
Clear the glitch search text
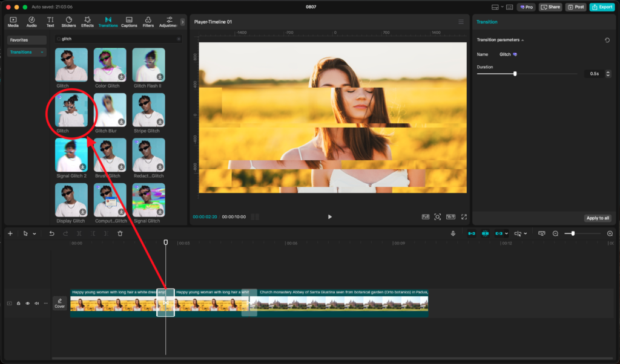click(179, 39)
